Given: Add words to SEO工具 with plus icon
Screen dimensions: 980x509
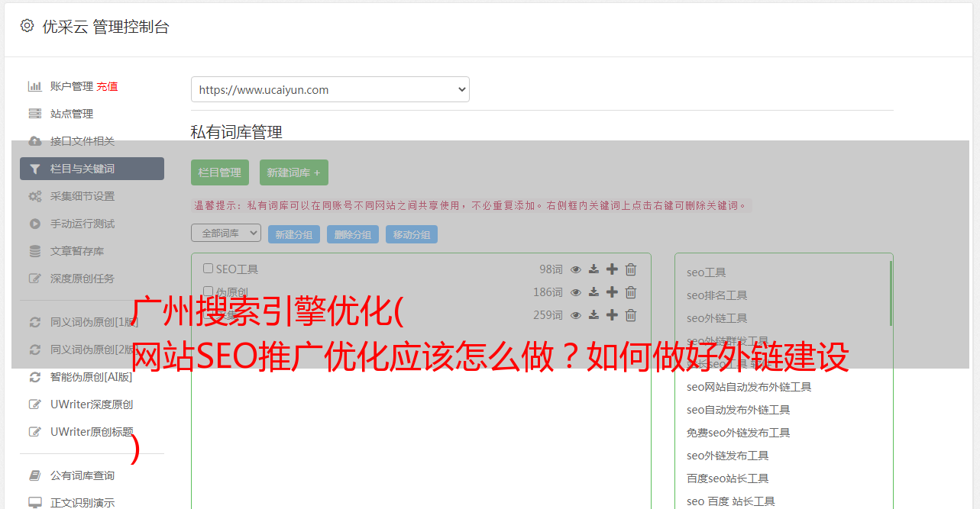Looking at the screenshot, I should [x=612, y=269].
